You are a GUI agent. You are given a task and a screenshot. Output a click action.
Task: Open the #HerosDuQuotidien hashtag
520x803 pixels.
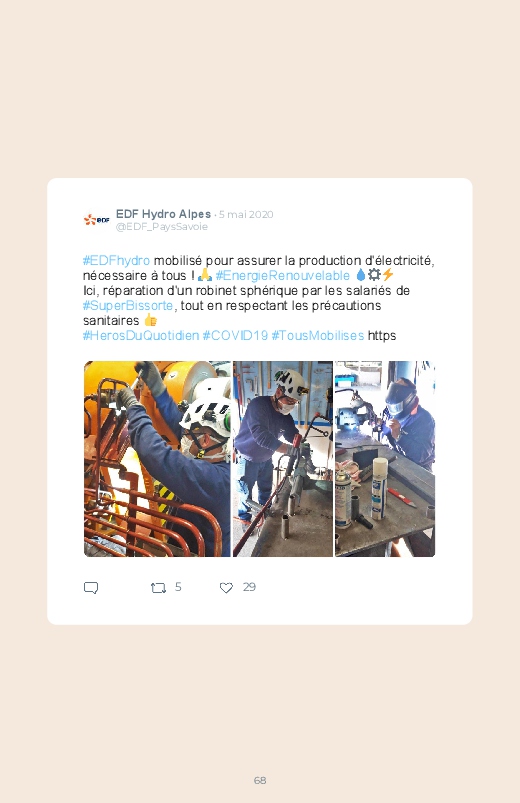[x=141, y=335]
